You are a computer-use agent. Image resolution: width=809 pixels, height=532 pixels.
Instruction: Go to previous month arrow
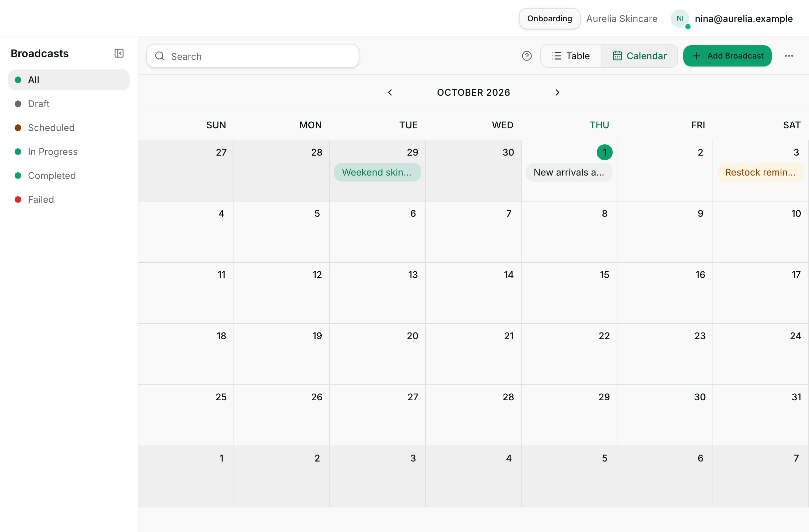390,92
